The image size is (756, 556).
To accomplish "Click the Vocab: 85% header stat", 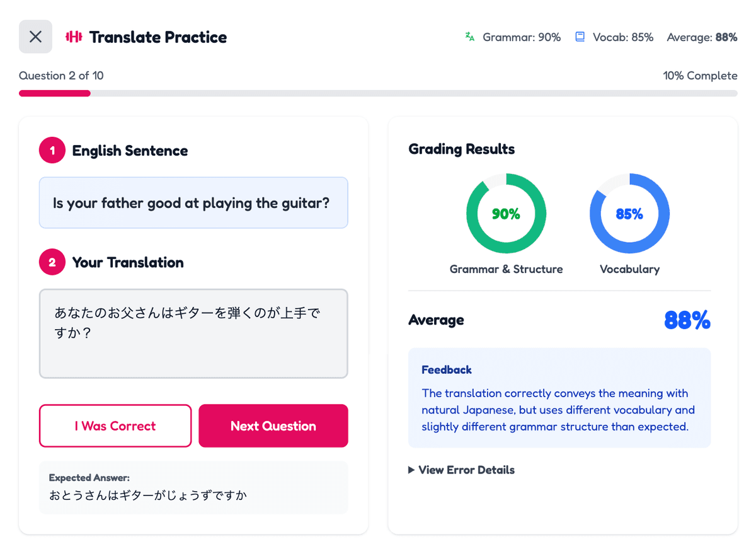I will coord(622,37).
